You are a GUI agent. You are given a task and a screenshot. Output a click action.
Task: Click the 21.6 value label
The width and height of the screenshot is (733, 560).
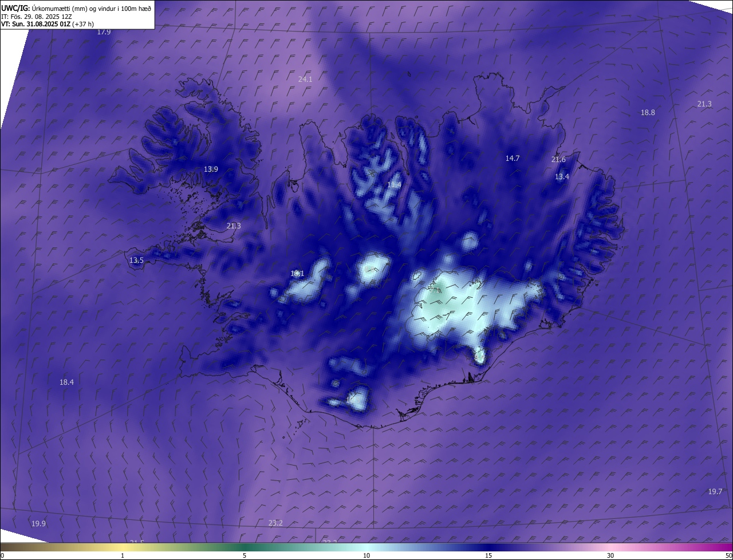pyautogui.click(x=558, y=159)
